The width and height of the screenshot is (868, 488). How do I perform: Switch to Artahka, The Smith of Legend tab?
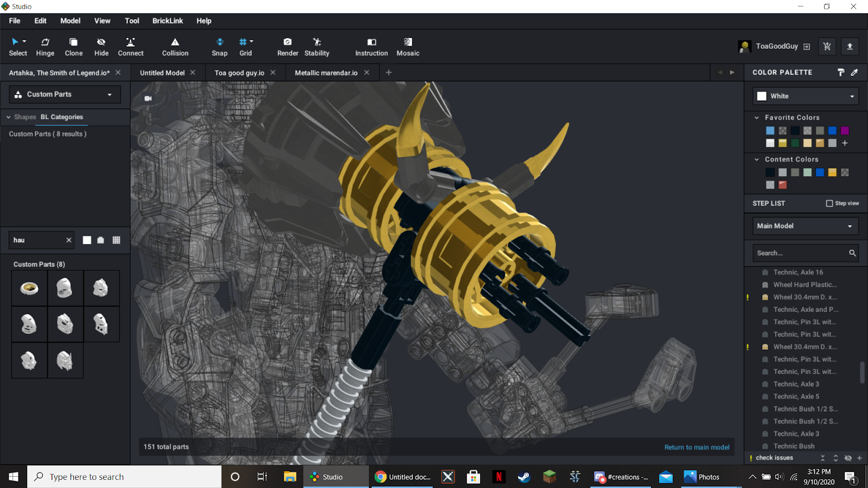59,73
